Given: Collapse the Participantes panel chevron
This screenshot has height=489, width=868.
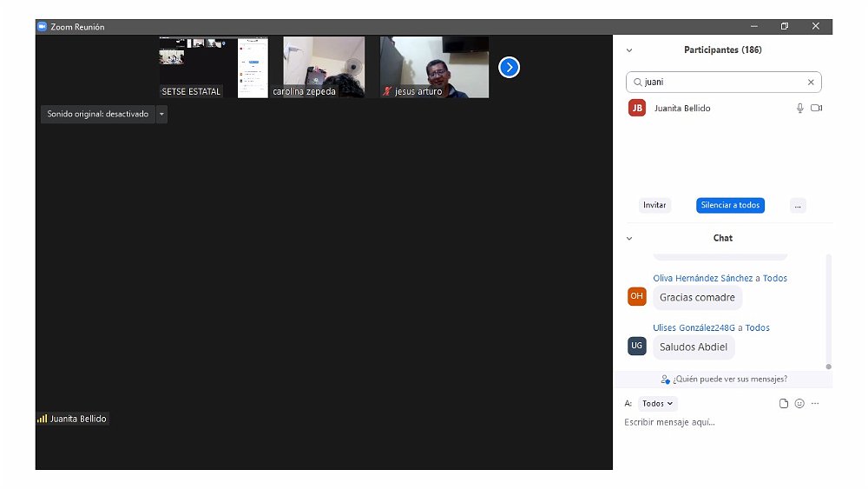Looking at the screenshot, I should pyautogui.click(x=629, y=50).
